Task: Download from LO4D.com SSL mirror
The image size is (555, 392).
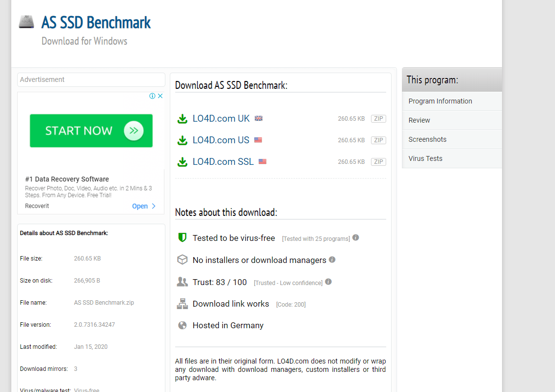Action: (x=223, y=162)
